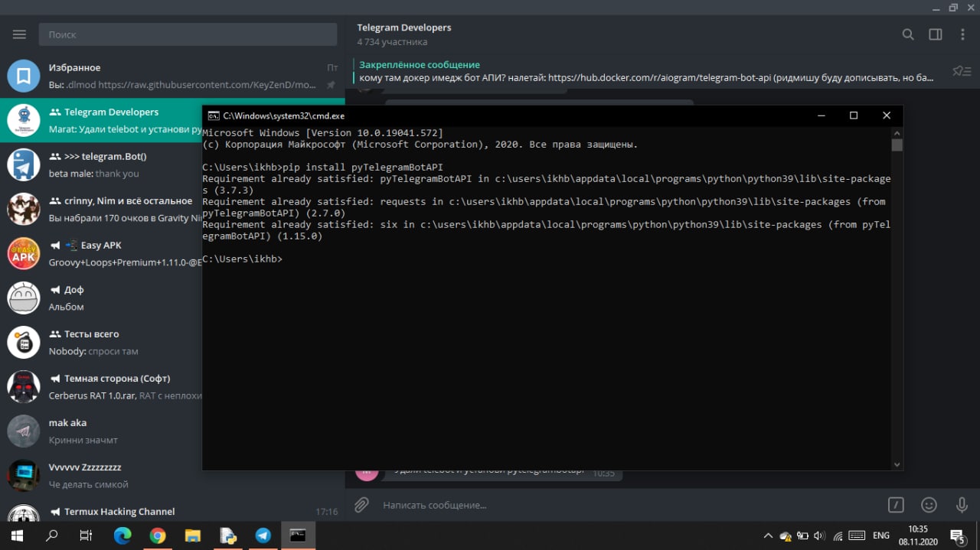The image size is (980, 550).
Task: Maximize the cmd.exe window
Action: 854,116
